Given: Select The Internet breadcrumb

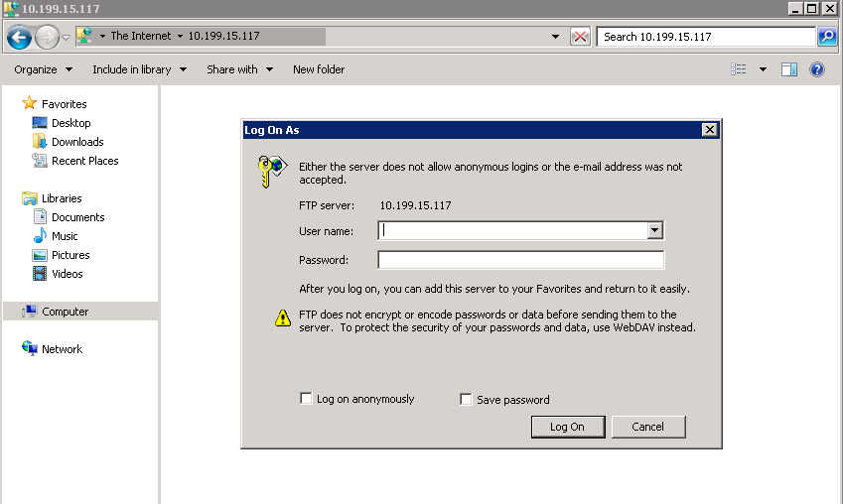Looking at the screenshot, I should [141, 36].
